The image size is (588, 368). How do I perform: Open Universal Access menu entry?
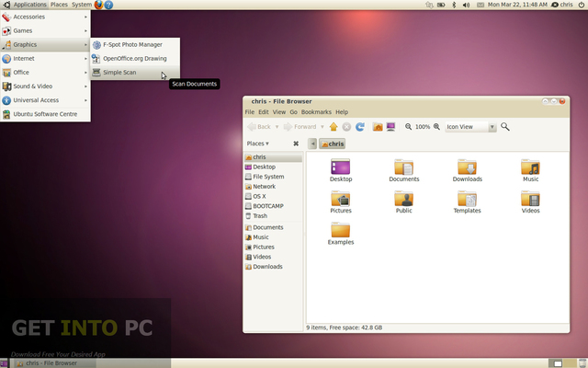[x=45, y=100]
